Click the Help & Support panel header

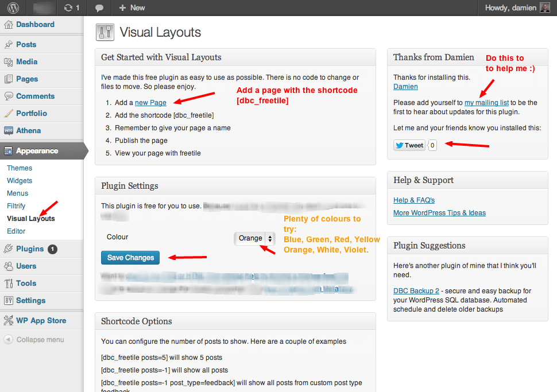point(467,180)
